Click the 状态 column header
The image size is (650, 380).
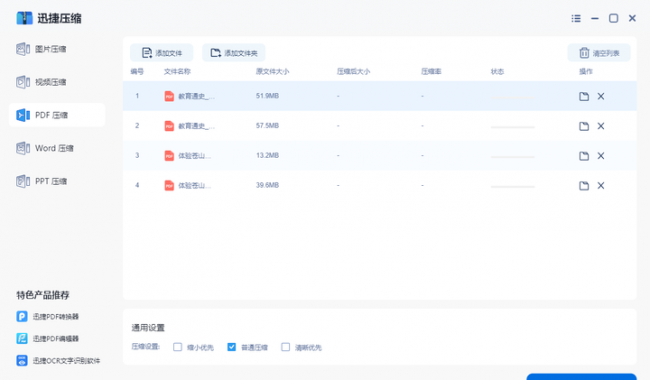[497, 72]
